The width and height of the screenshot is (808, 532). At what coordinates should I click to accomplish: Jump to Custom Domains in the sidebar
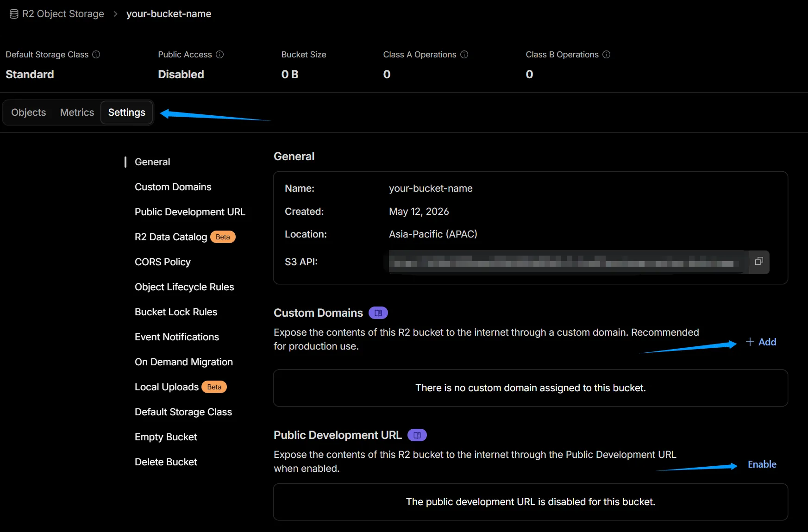(173, 187)
